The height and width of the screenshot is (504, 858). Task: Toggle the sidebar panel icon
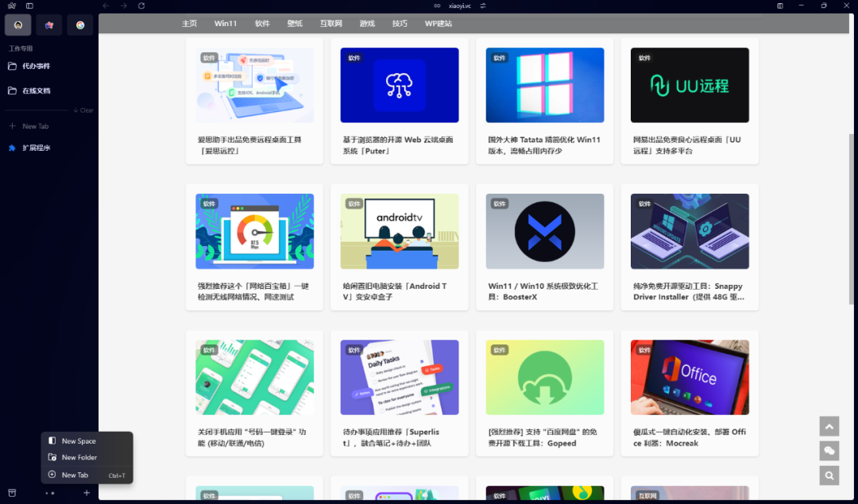tap(29, 6)
